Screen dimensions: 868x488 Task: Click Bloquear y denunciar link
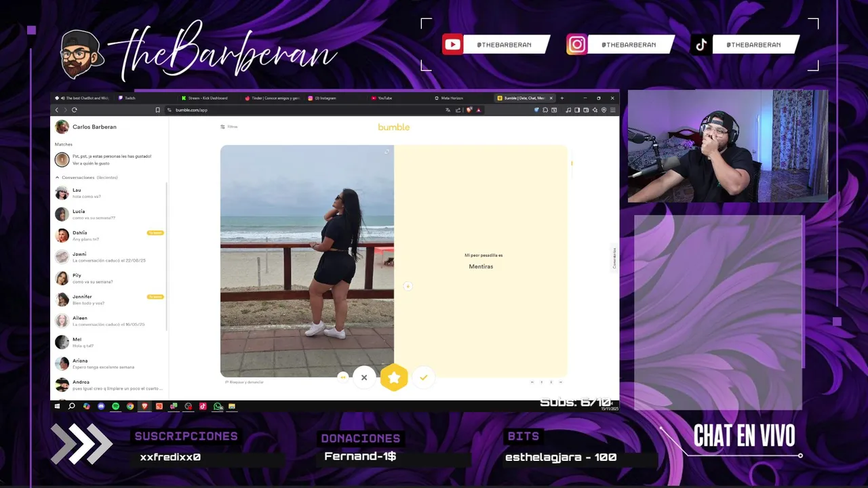point(244,382)
